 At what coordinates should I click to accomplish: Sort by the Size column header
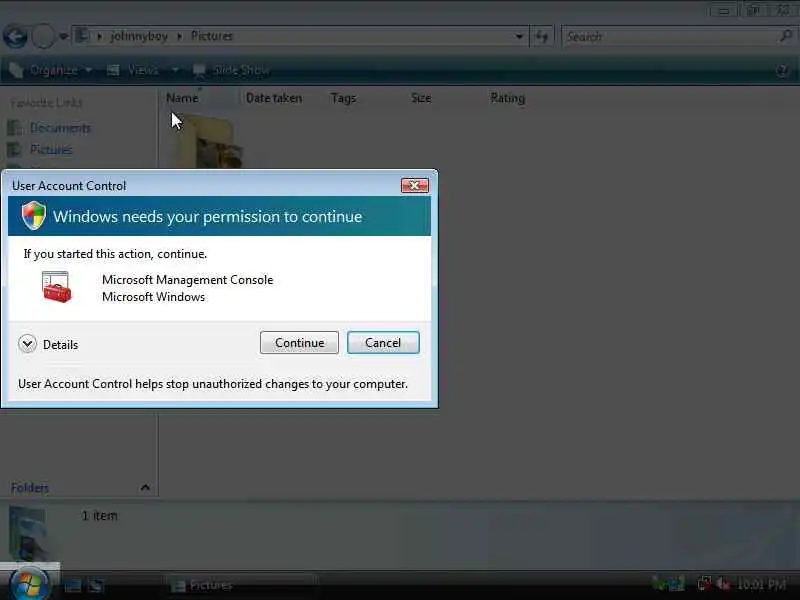(x=421, y=98)
